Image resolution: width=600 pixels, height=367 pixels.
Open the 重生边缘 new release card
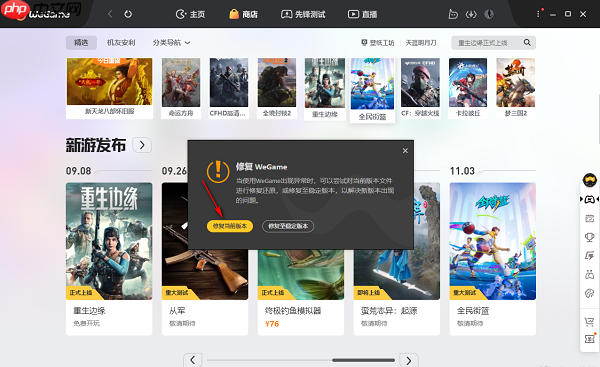pos(109,259)
